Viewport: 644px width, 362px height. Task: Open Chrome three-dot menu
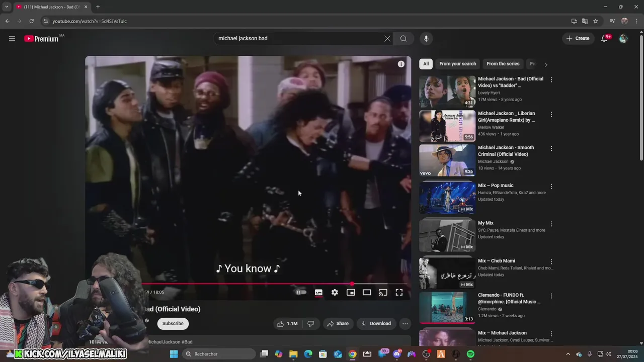tap(636, 21)
